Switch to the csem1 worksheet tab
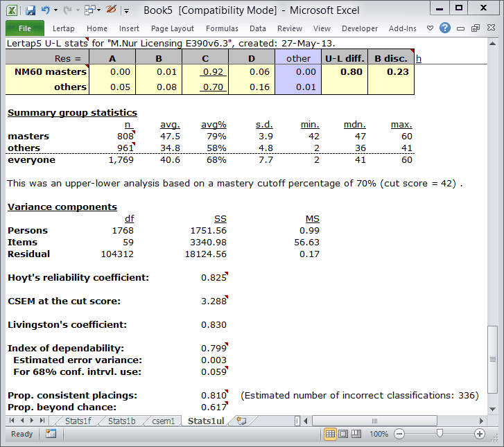This screenshot has height=447, width=504. 163,421
